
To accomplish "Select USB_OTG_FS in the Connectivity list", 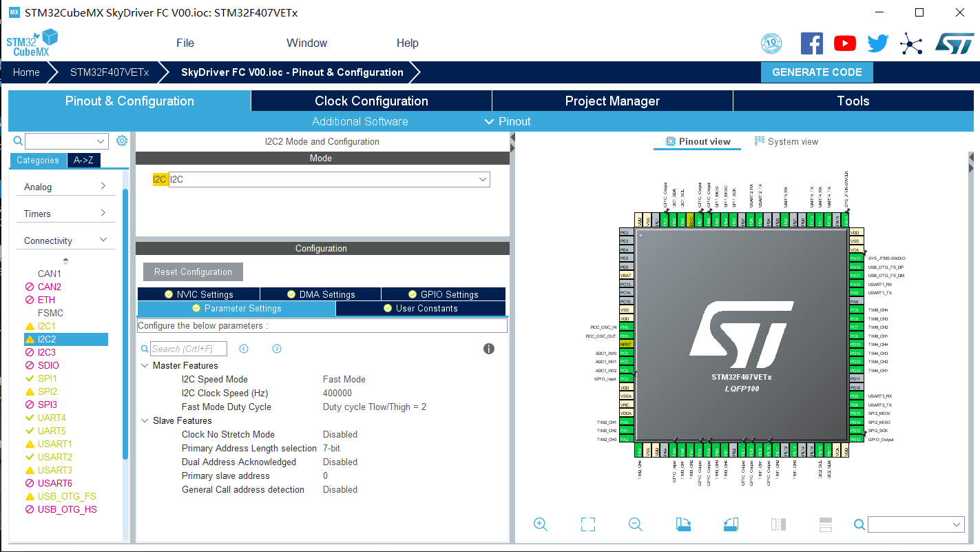I will tap(67, 496).
